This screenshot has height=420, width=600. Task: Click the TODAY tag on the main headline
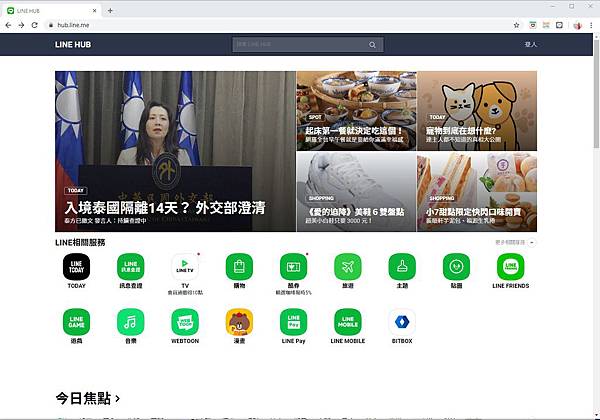point(75,190)
